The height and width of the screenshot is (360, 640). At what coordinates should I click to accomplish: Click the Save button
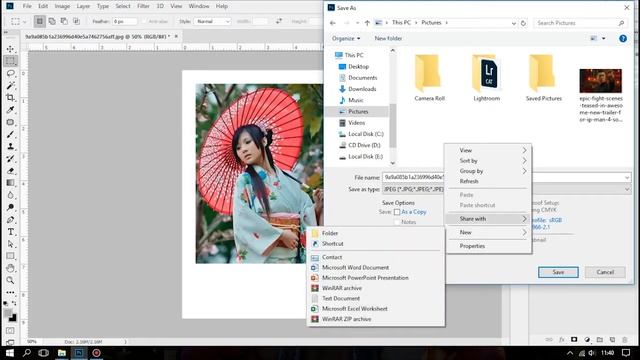[x=558, y=272]
